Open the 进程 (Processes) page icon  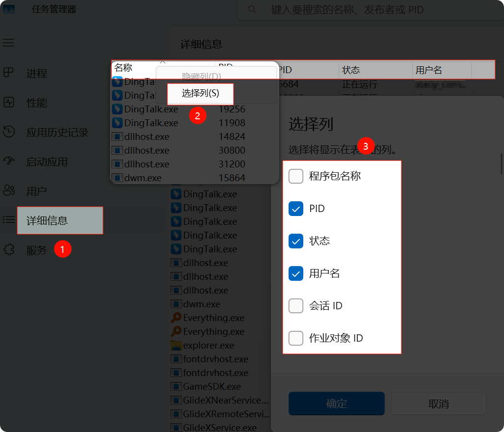pos(9,73)
